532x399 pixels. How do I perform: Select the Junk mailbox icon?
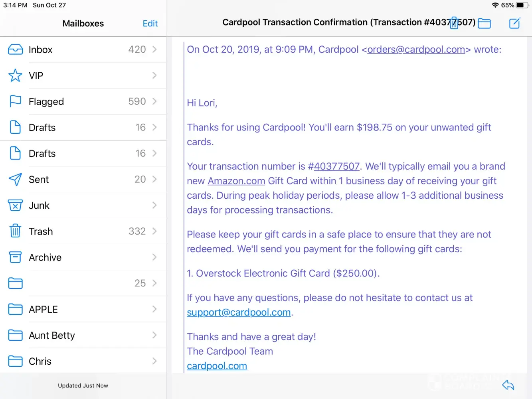15,205
